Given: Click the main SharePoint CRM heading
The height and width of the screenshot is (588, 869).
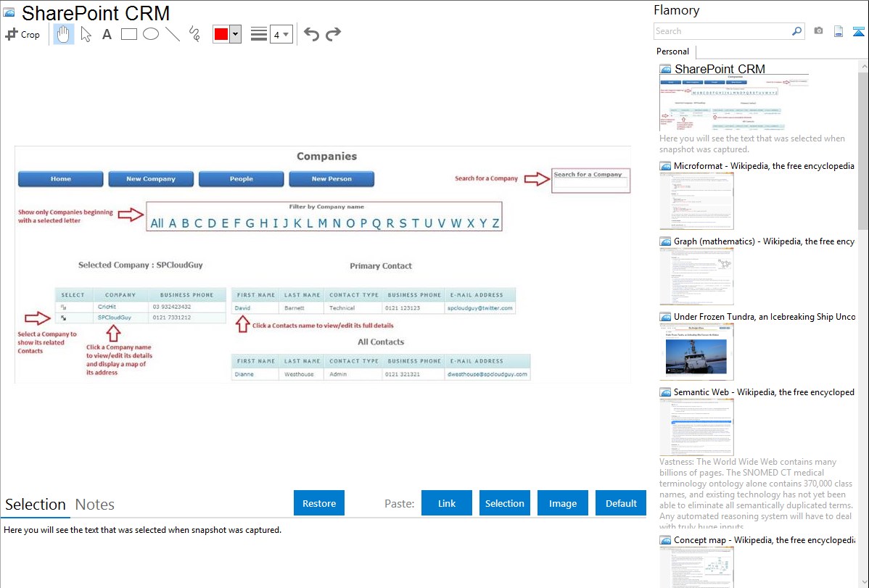Looking at the screenshot, I should pyautogui.click(x=95, y=13).
